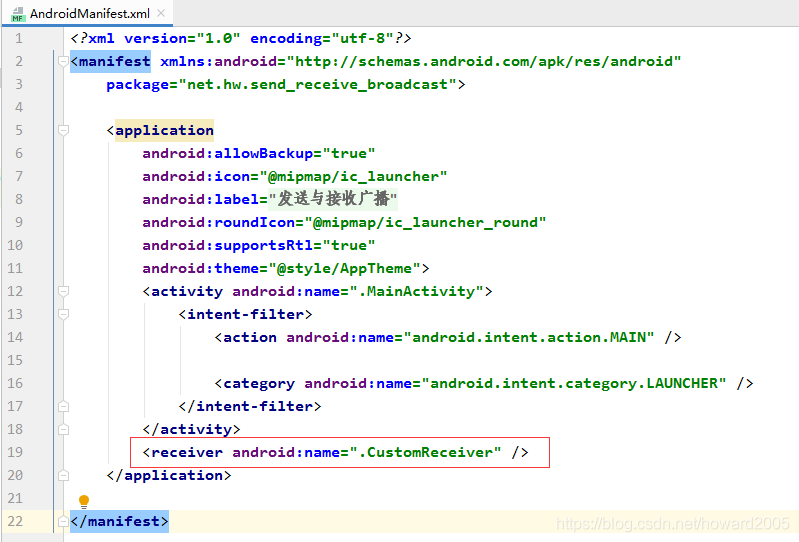Click the .CustomReceiver name value
799x542 pixels.
click(425, 452)
